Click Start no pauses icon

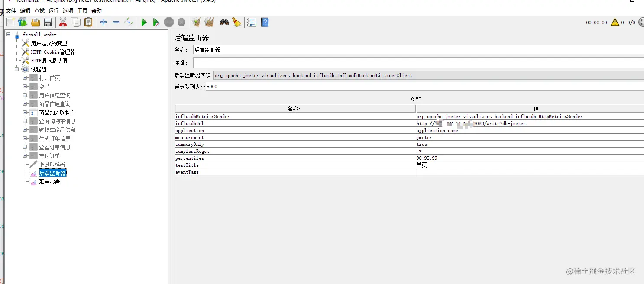[x=156, y=22]
